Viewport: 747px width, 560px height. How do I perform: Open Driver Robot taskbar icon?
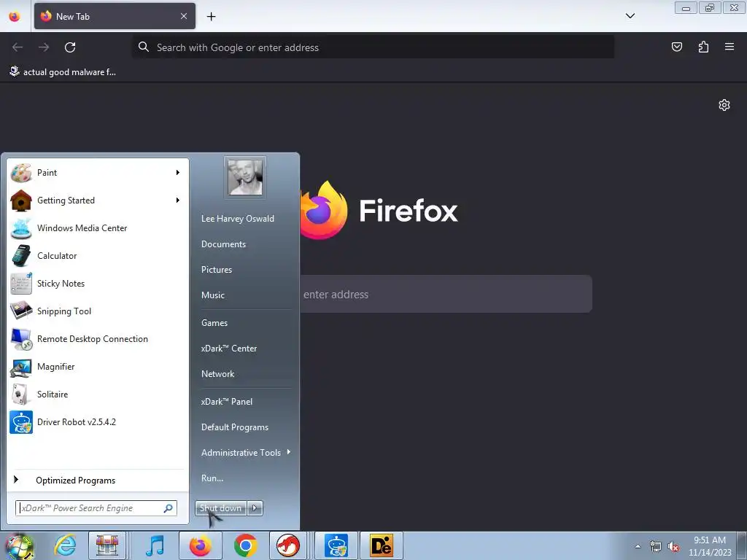336,545
